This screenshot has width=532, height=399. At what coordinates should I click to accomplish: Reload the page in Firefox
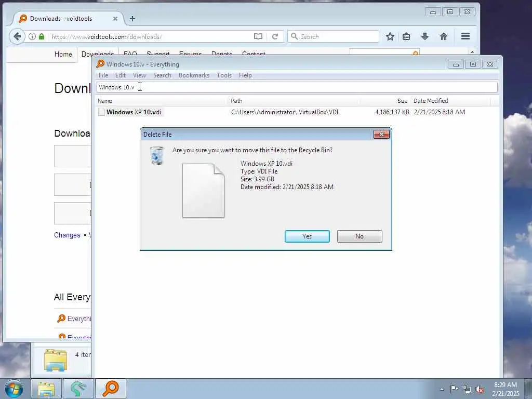coord(275,36)
